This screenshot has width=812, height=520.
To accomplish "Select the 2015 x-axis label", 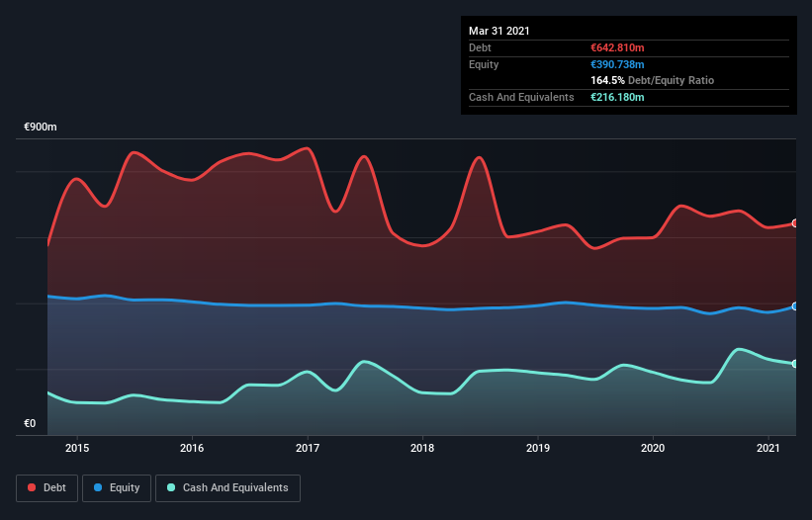I will coord(77,448).
